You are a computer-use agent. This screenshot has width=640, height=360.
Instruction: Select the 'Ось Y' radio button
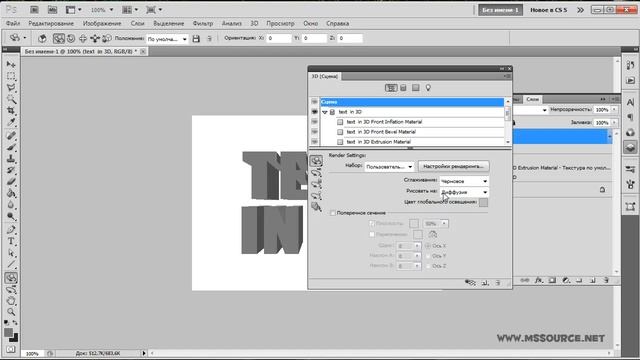pos(428,256)
